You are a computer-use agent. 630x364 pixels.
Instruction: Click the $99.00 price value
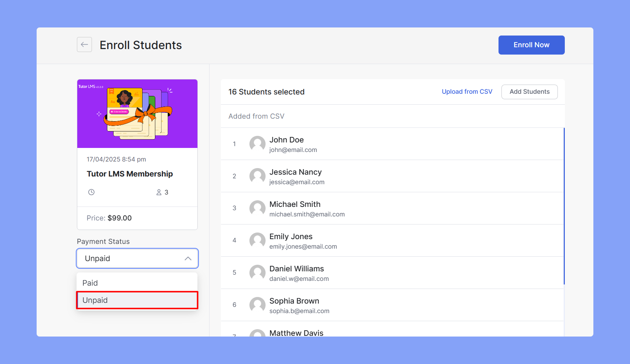119,218
